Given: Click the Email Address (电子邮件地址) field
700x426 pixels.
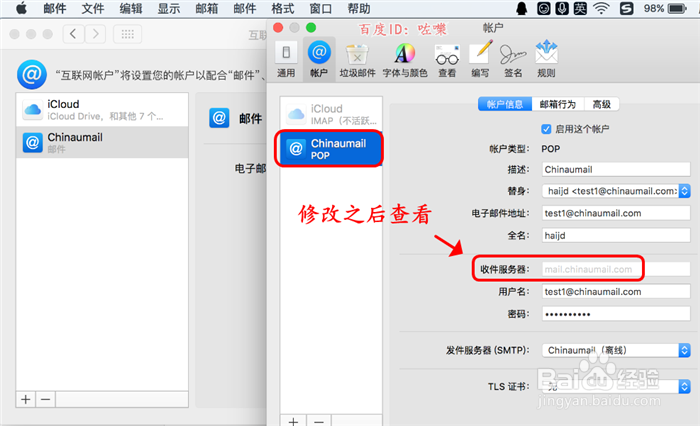Looking at the screenshot, I should tap(616, 213).
